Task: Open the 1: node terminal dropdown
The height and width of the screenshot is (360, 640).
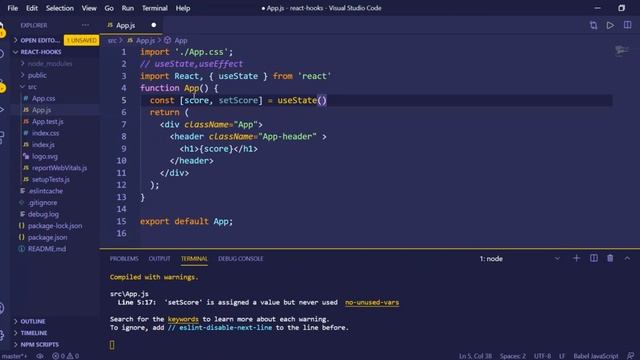Action: point(519,259)
